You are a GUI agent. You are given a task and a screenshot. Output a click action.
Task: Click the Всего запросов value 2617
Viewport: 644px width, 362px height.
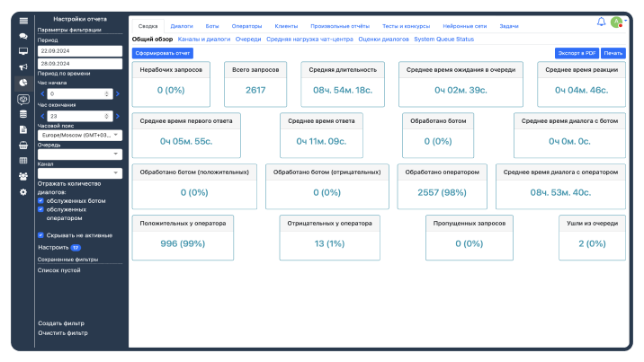click(x=255, y=90)
